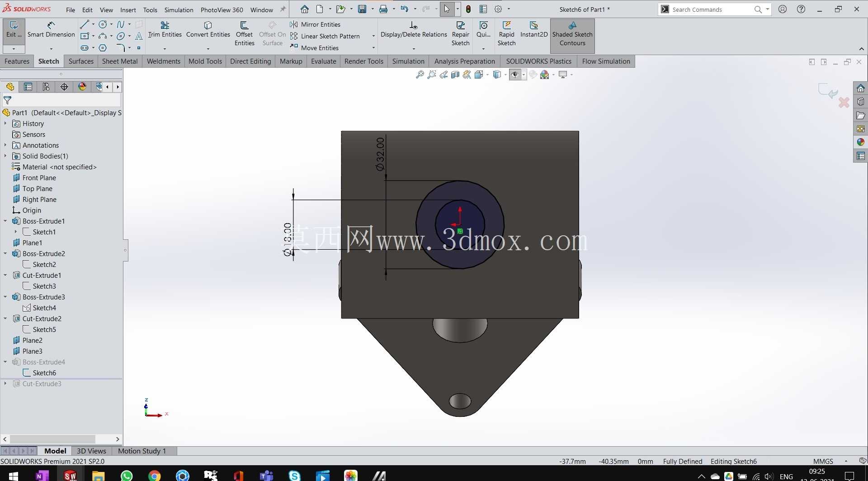Viewport: 868px width, 481px height.
Task: Toggle the Select cursor tool
Action: [447, 9]
